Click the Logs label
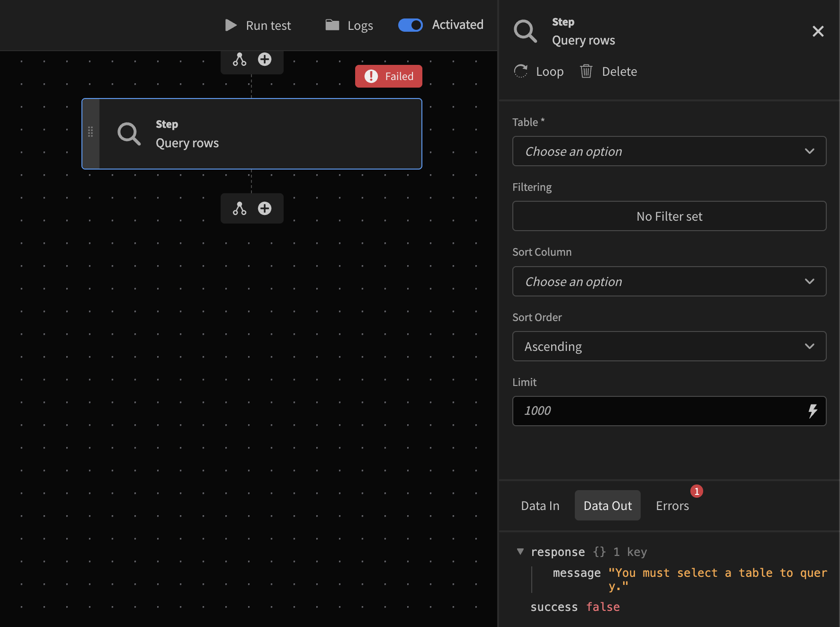 pos(360,26)
